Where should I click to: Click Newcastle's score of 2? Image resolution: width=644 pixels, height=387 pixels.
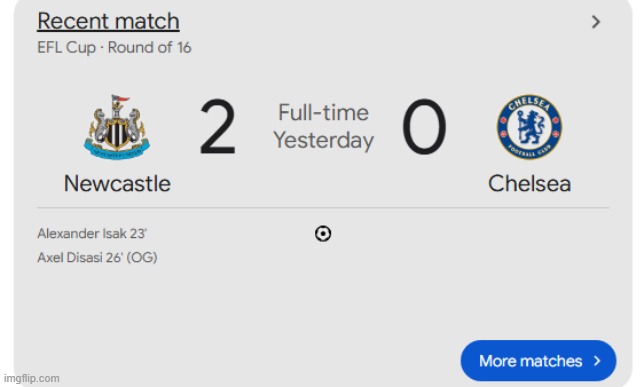coord(218,127)
